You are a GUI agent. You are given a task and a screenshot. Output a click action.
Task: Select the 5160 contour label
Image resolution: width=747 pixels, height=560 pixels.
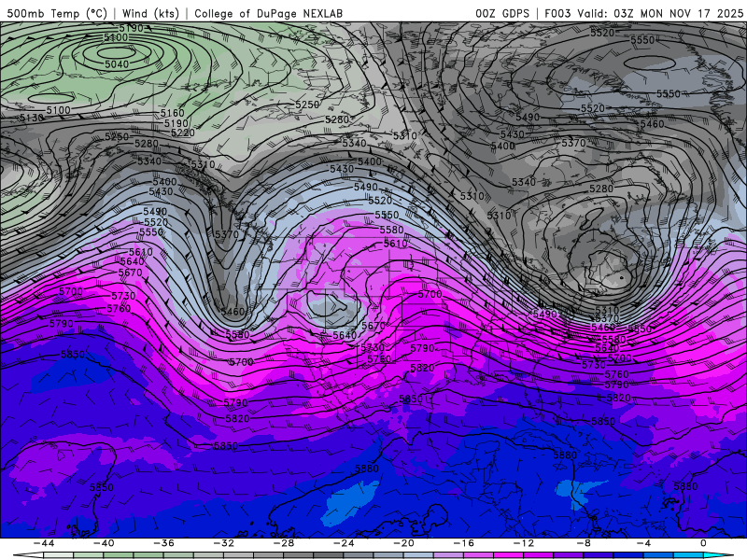[172, 113]
